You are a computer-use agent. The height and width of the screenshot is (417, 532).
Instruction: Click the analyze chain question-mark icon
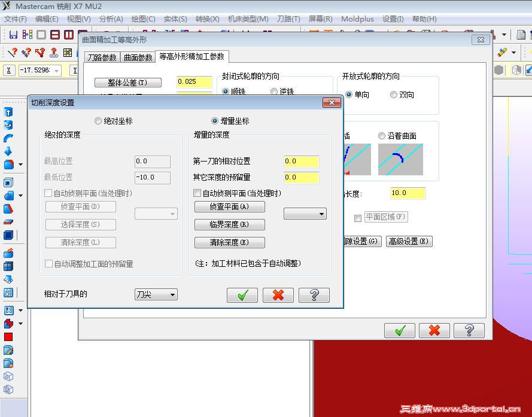pyautogui.click(x=54, y=53)
